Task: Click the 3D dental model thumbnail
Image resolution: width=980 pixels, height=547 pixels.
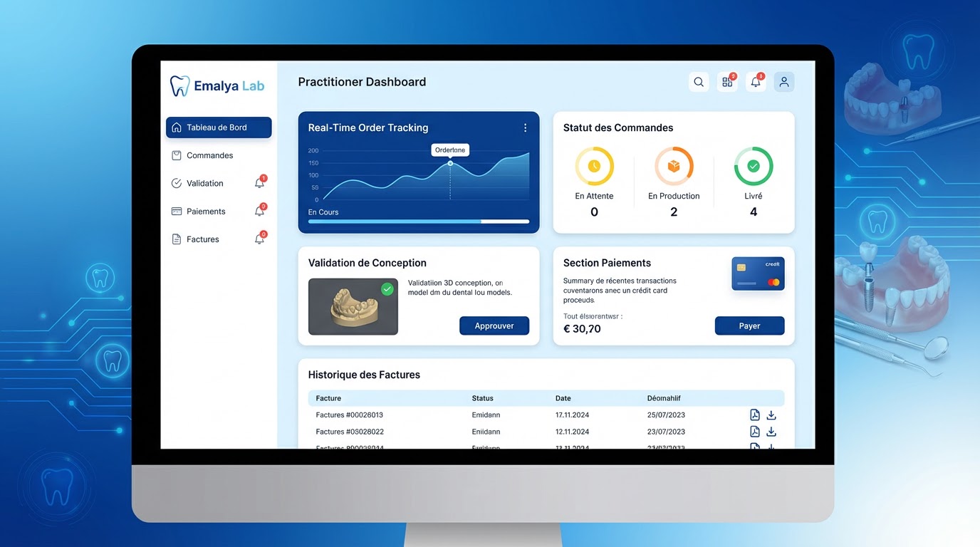Action: [x=353, y=307]
